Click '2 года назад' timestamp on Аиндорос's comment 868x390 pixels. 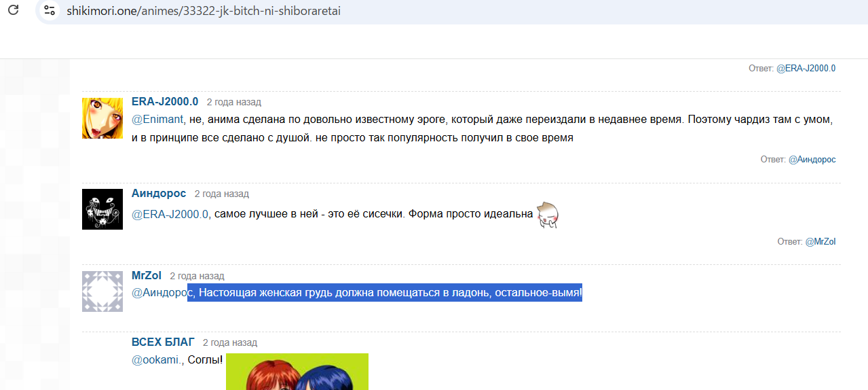tap(221, 194)
